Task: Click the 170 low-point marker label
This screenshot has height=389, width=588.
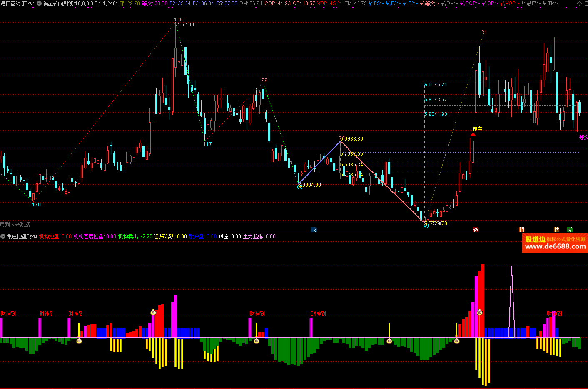Action: pyautogui.click(x=37, y=205)
